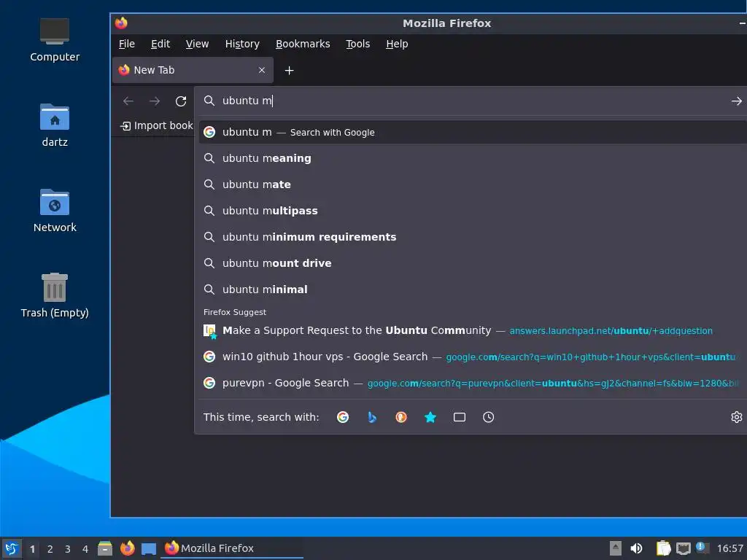The width and height of the screenshot is (747, 560).
Task: Pick the 'ubuntu multipass' suggestion
Action: (x=473, y=211)
